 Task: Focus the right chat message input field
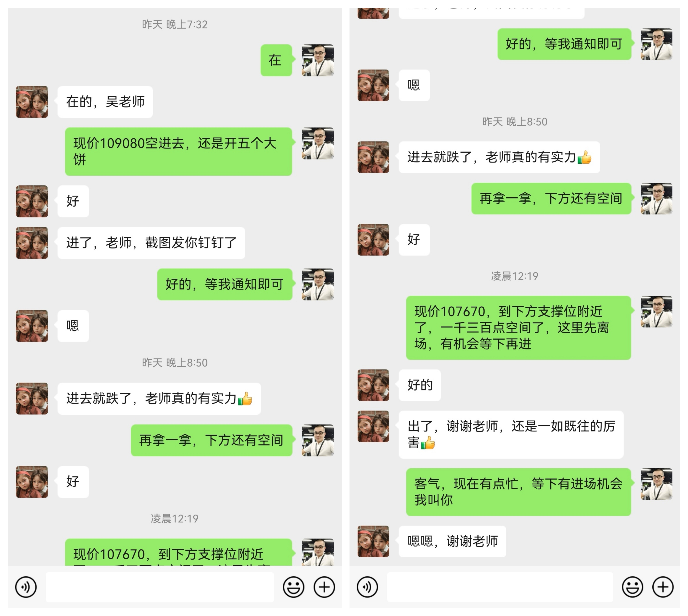[x=500, y=587]
